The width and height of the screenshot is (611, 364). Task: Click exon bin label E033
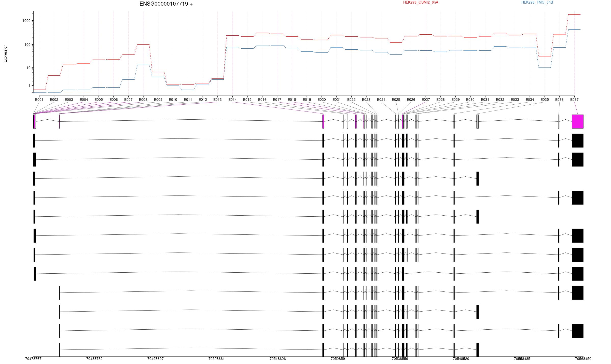(515, 100)
